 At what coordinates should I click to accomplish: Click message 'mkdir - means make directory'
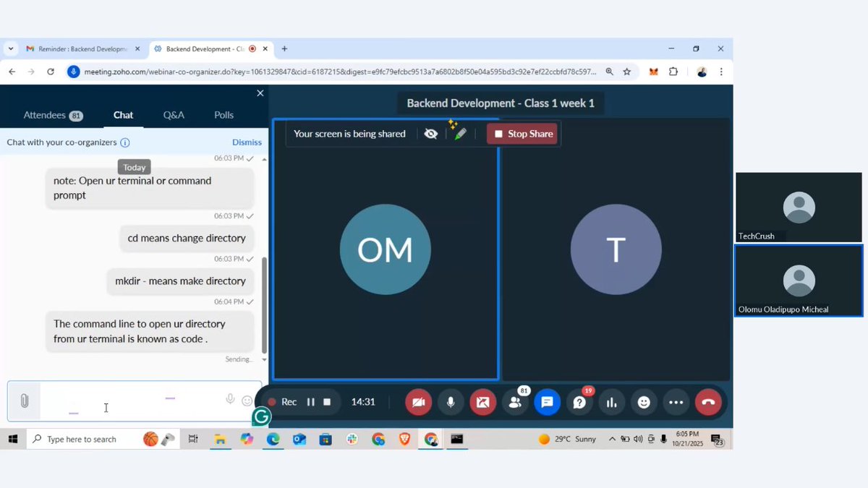pos(180,281)
